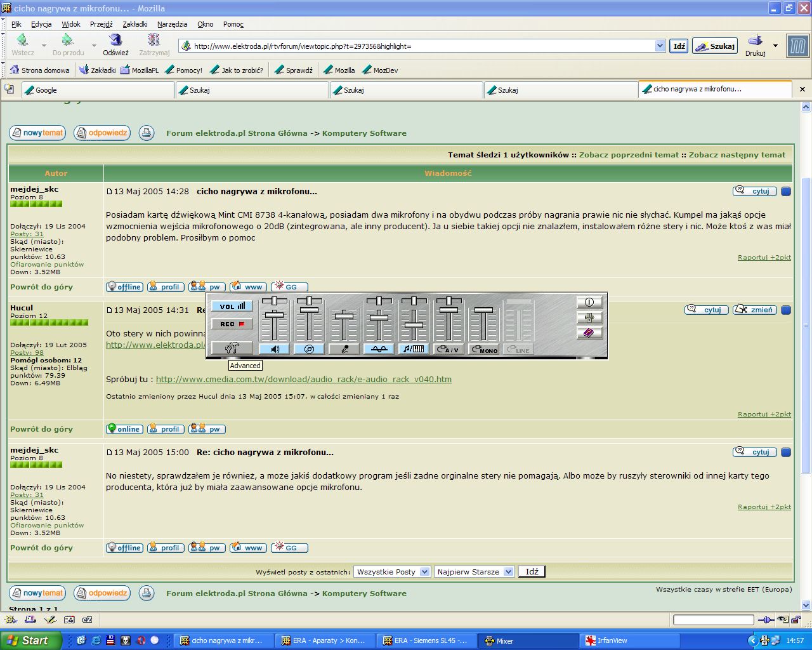Toggle the master speaker mute button
Image resolution: width=812 pixels, height=650 pixels.
pos(275,349)
